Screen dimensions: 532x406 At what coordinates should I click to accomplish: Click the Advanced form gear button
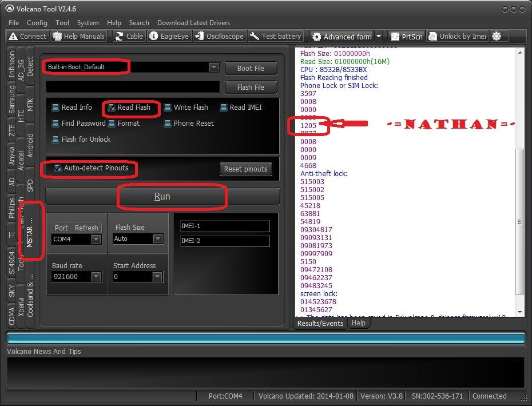pyautogui.click(x=342, y=36)
